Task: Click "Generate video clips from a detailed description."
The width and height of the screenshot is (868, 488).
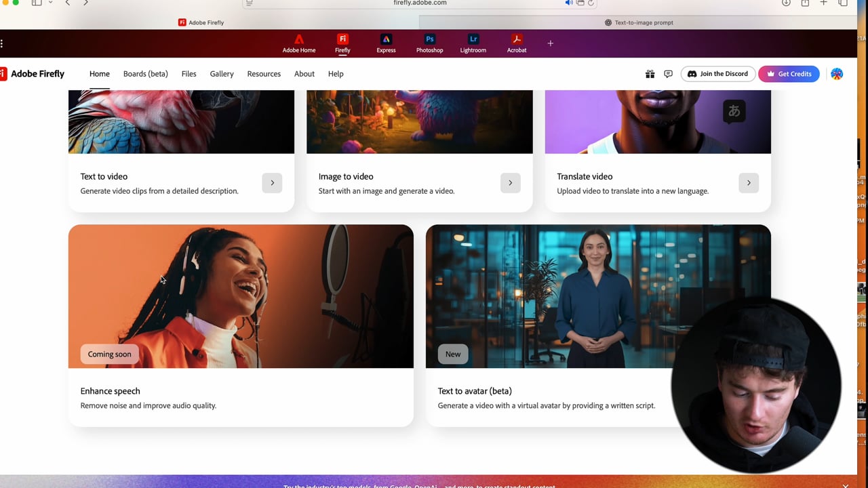Action: click(x=159, y=191)
